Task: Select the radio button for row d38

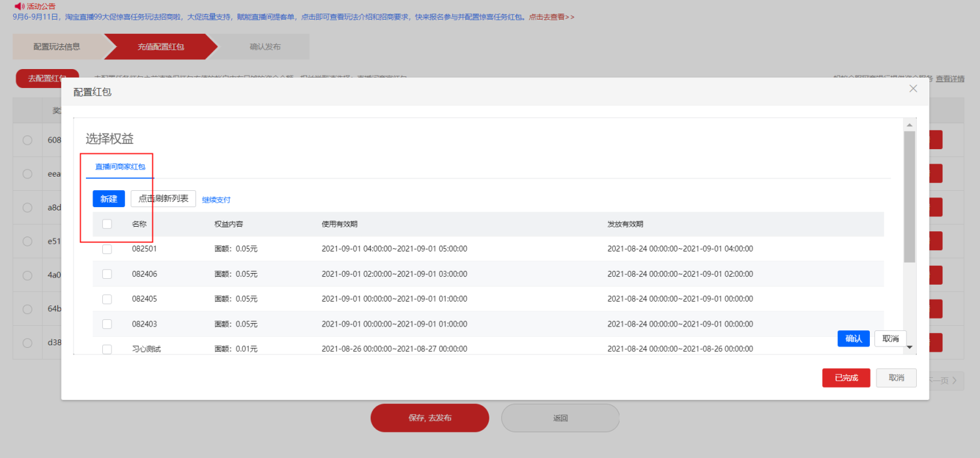Action: point(27,342)
